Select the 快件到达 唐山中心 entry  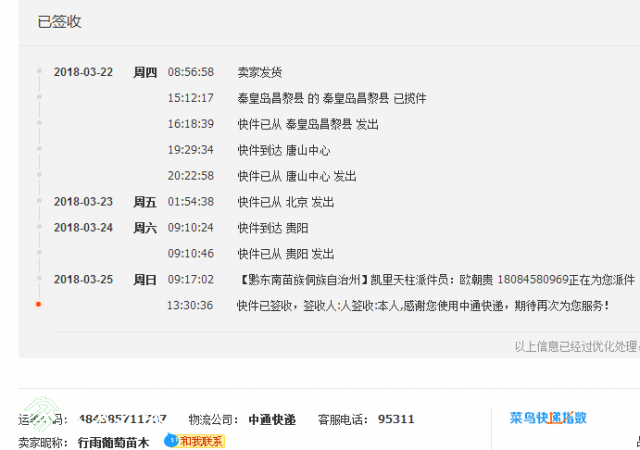(284, 150)
